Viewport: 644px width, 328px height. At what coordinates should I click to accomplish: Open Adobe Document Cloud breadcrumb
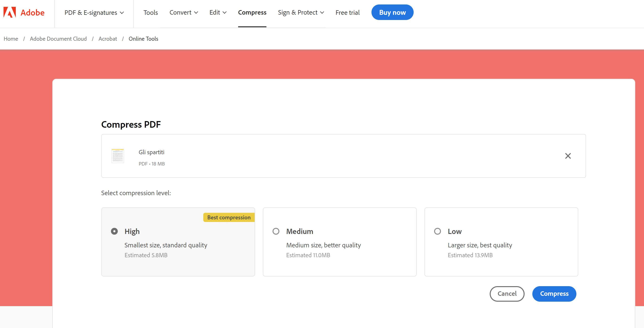coord(58,39)
